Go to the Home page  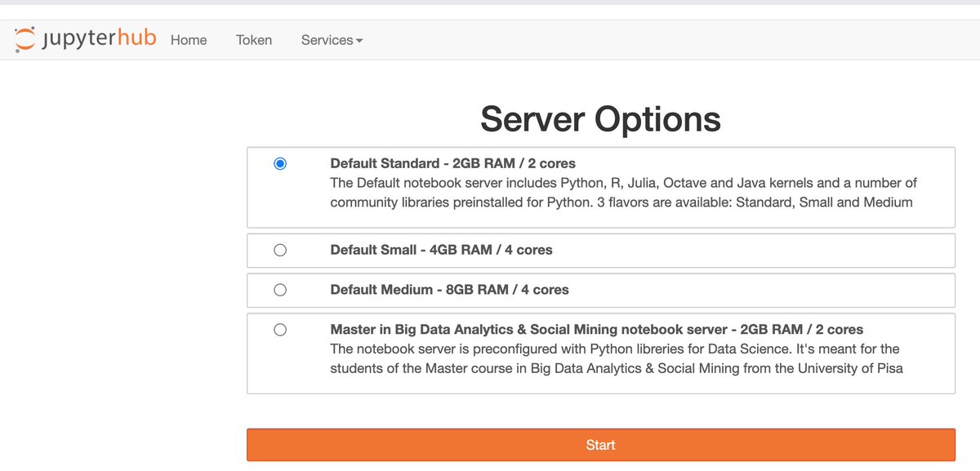pyautogui.click(x=189, y=40)
